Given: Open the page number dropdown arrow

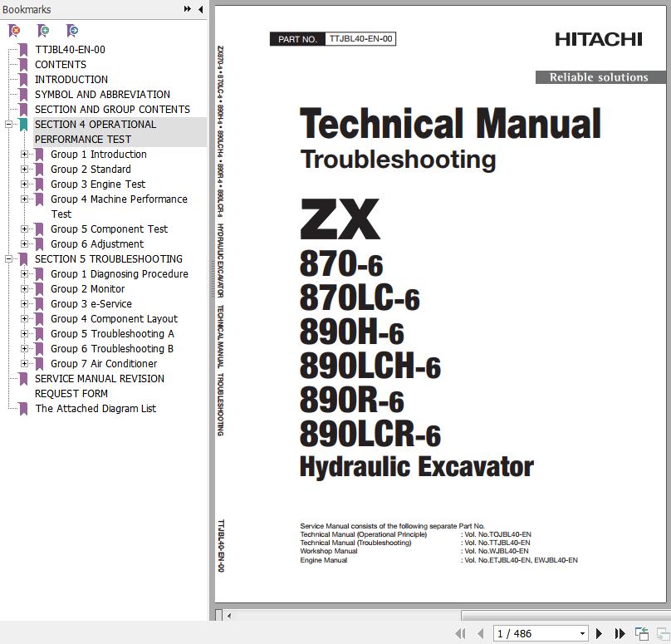Looking at the screenshot, I should (x=582, y=633).
